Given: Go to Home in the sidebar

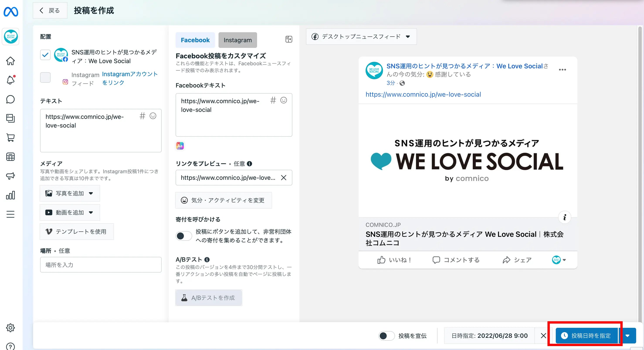Looking at the screenshot, I should [10, 61].
